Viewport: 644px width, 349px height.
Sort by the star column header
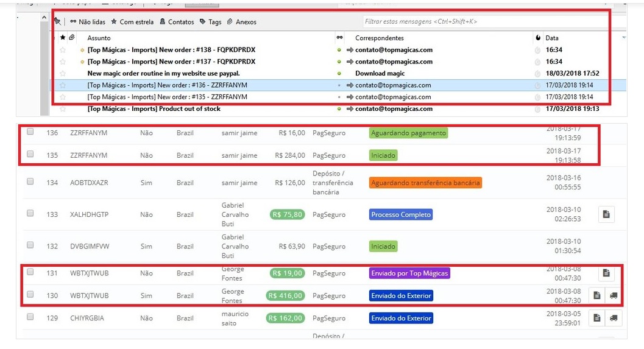point(63,37)
